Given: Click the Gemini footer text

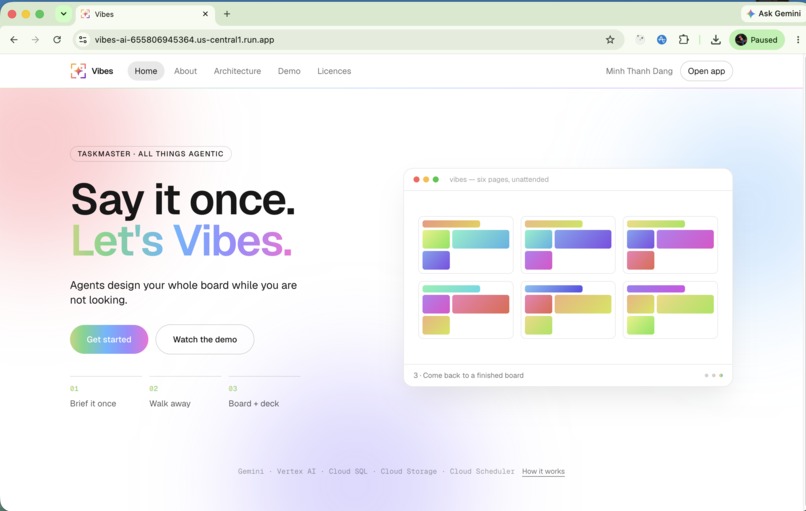Looking at the screenshot, I should 251,471.
